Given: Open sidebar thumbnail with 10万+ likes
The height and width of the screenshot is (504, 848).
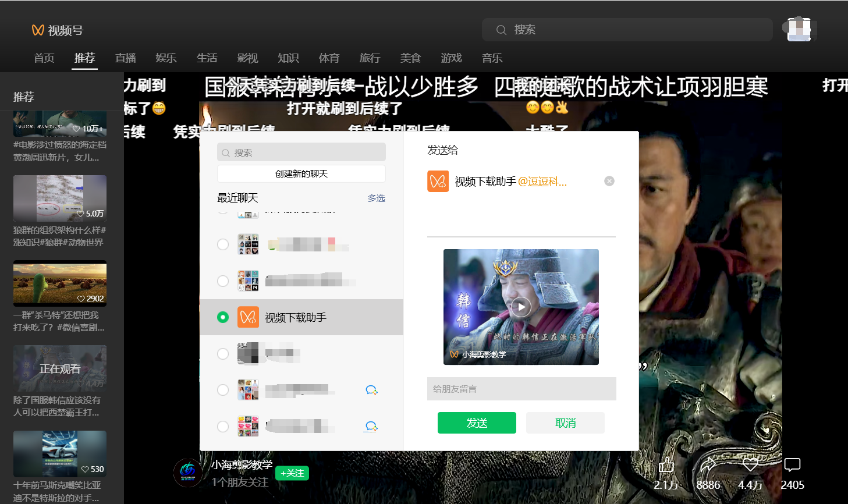Looking at the screenshot, I should [x=60, y=123].
